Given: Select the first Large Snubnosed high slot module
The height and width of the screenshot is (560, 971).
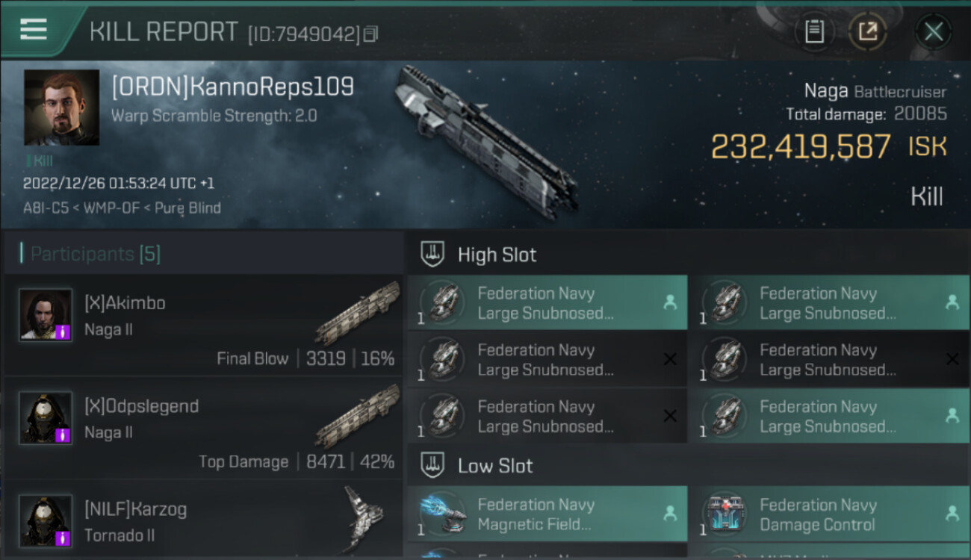Looking at the screenshot, I should 547,302.
